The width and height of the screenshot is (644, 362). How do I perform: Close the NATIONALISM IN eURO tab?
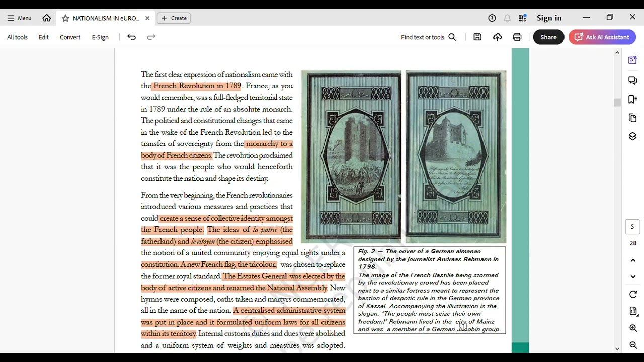147,18
